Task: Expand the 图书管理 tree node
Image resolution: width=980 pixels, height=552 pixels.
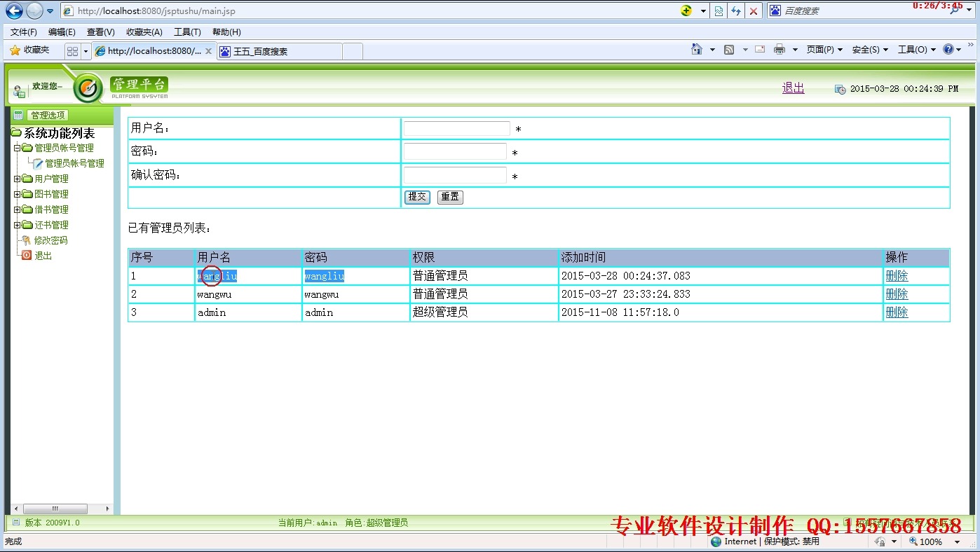Action: pyautogui.click(x=17, y=194)
